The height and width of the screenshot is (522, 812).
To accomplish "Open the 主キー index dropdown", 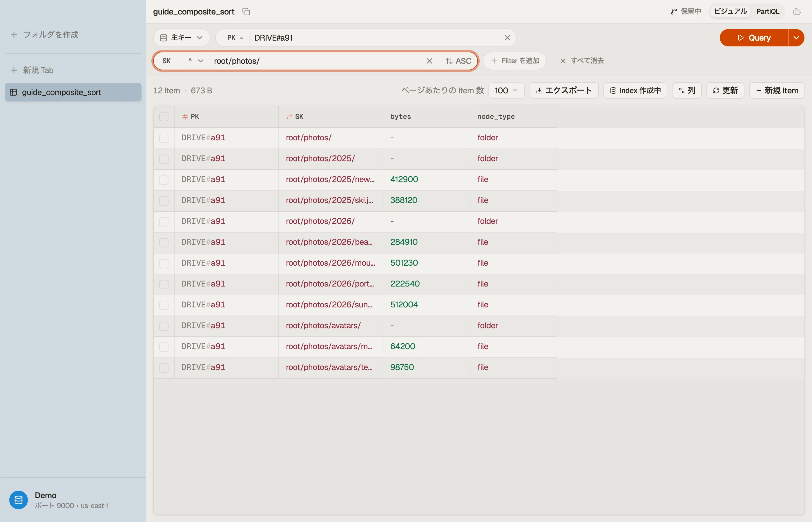I will (x=182, y=38).
